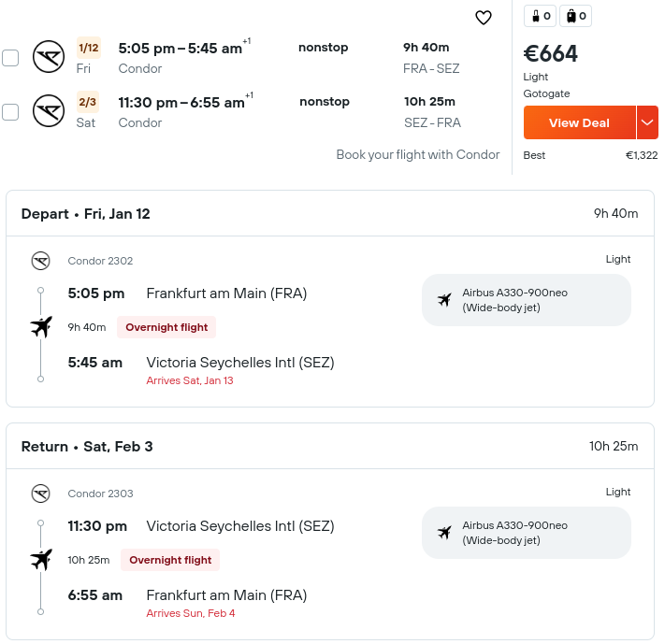Click Condor logo on the Sat 2/3 row
The height and width of the screenshot is (644, 665).
pos(49,110)
